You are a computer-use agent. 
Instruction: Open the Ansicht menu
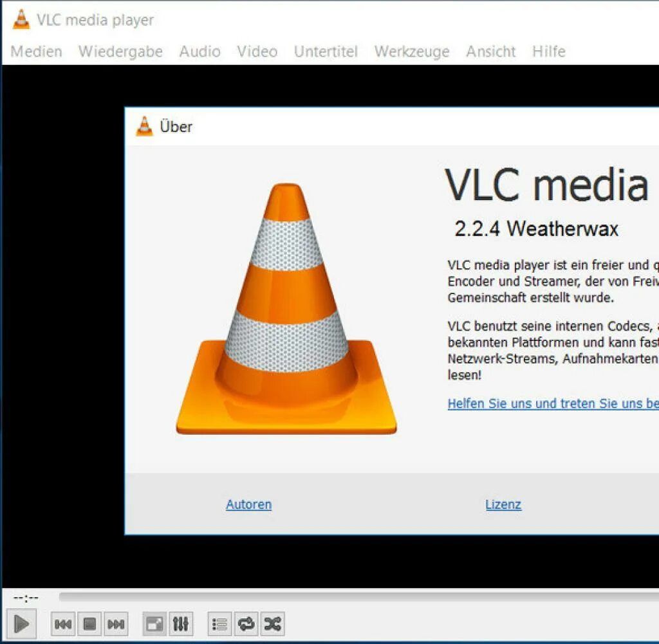pyautogui.click(x=490, y=51)
